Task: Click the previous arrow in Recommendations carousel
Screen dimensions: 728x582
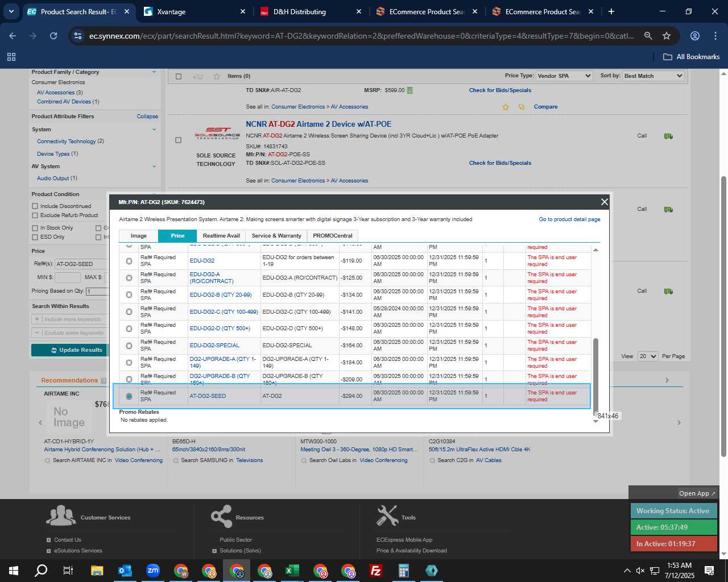Action: click(x=40, y=422)
